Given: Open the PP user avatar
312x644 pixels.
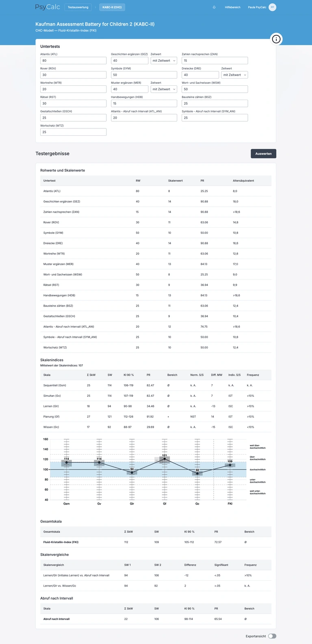Looking at the screenshot, I should (x=272, y=7).
